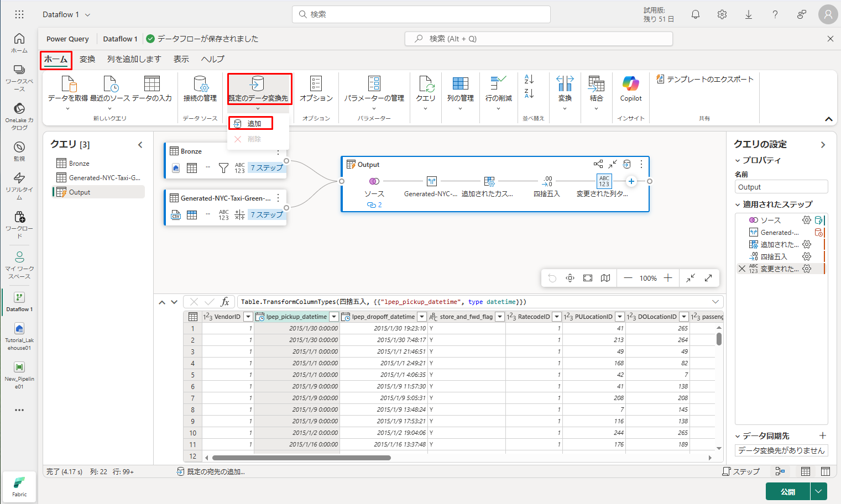Open notifications bell icon
Image resolution: width=841 pixels, height=504 pixels.
pos(696,14)
